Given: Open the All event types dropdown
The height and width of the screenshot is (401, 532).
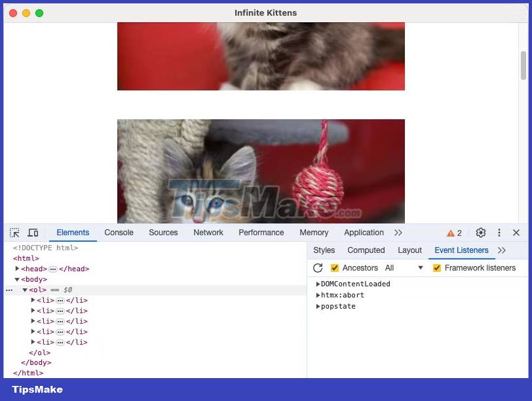Looking at the screenshot, I should click(x=404, y=267).
